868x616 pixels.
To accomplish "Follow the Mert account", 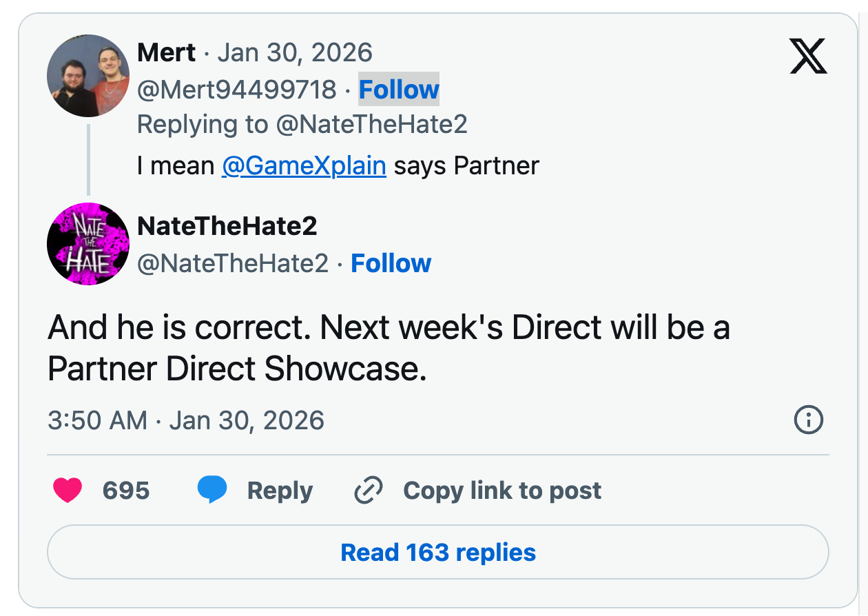I will (x=399, y=90).
